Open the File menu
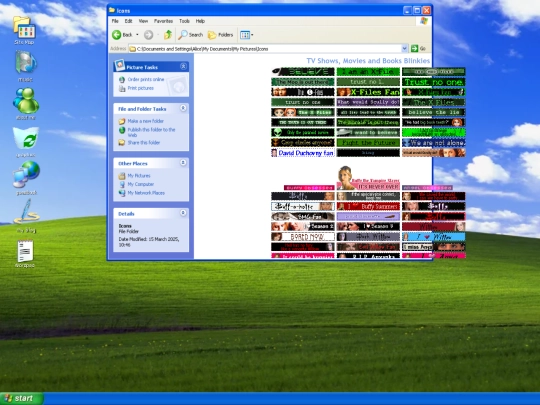Viewport: 540px width, 405px height. tap(115, 21)
